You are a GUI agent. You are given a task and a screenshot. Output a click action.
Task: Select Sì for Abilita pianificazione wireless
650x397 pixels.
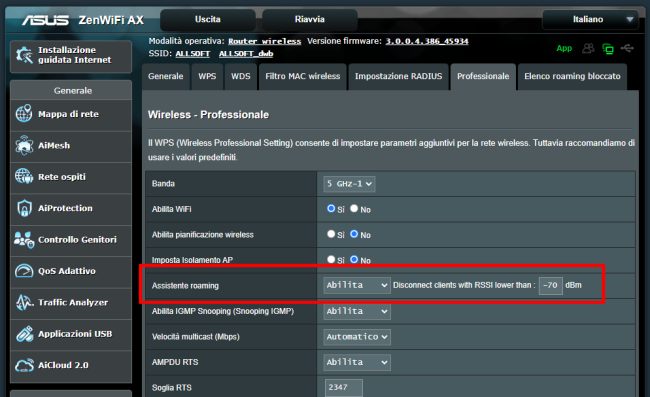(331, 234)
